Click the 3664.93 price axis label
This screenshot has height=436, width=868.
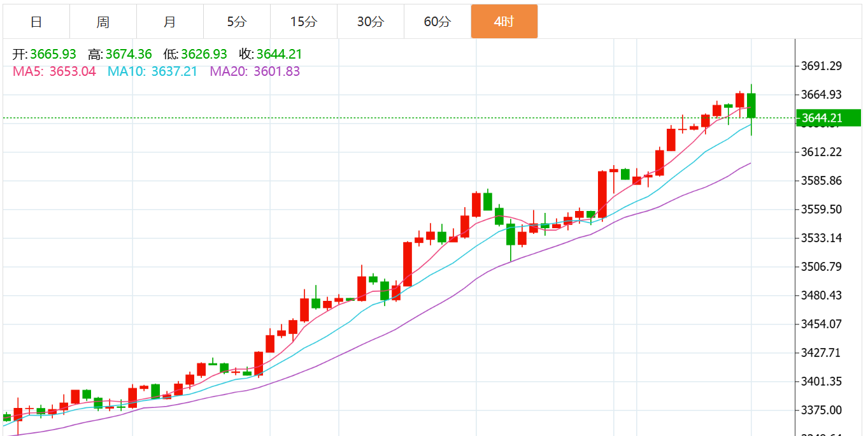tap(822, 94)
